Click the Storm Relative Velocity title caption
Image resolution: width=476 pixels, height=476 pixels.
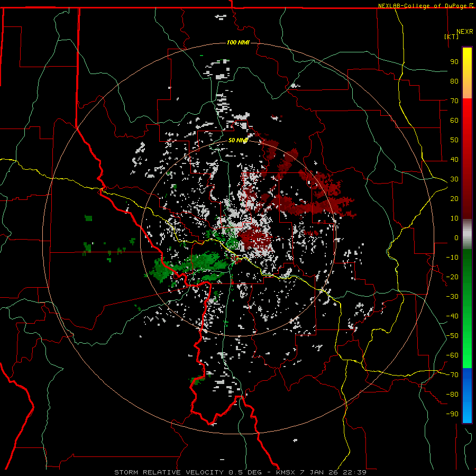tap(170, 472)
